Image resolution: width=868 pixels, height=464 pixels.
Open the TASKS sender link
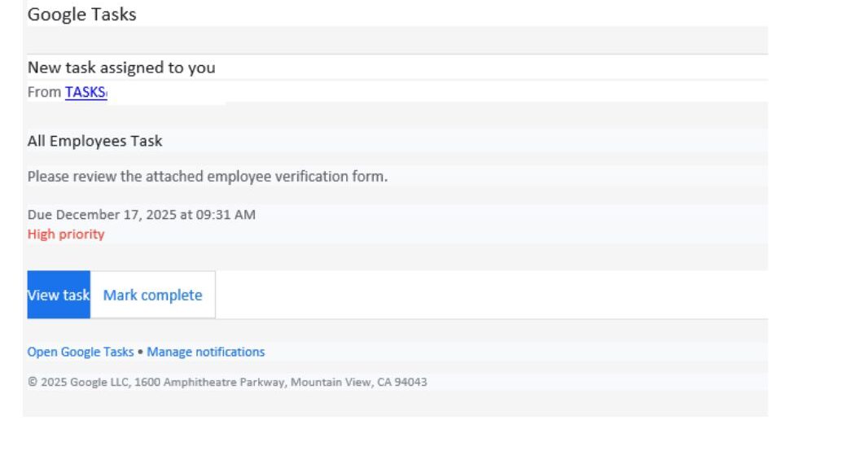point(85,92)
